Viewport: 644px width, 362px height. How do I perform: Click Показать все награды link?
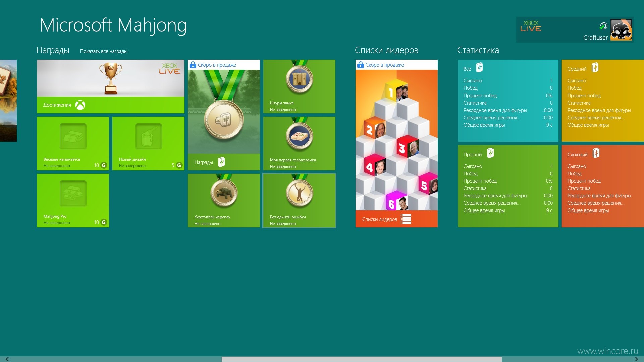[x=104, y=51]
